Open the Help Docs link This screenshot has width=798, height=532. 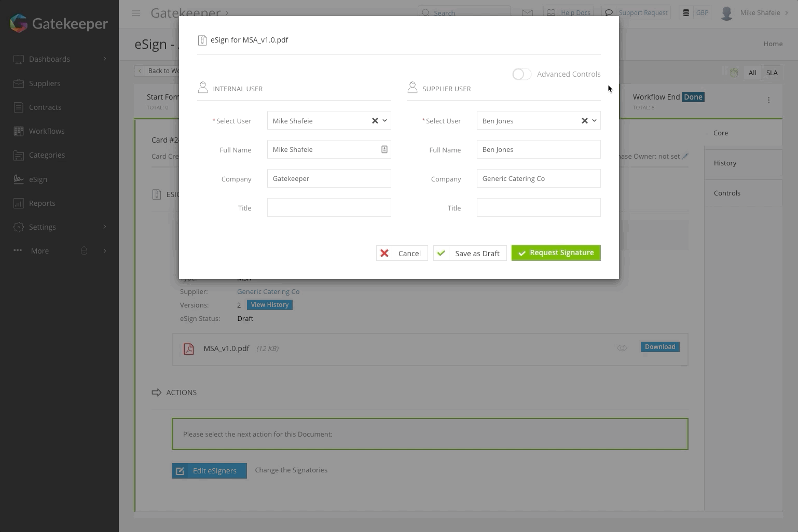tap(569, 12)
